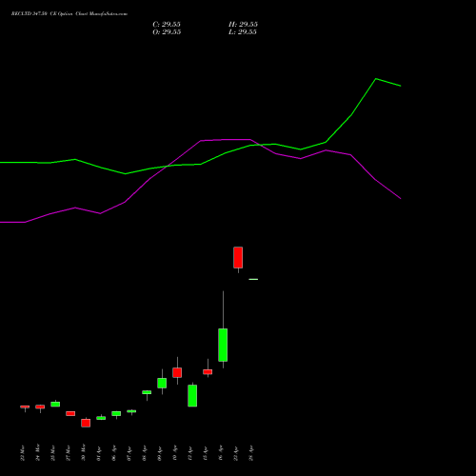Viewport: 476px width, 476px height.
Task: Select the lowest red candle for 30 Mar
Action: [x=86, y=423]
